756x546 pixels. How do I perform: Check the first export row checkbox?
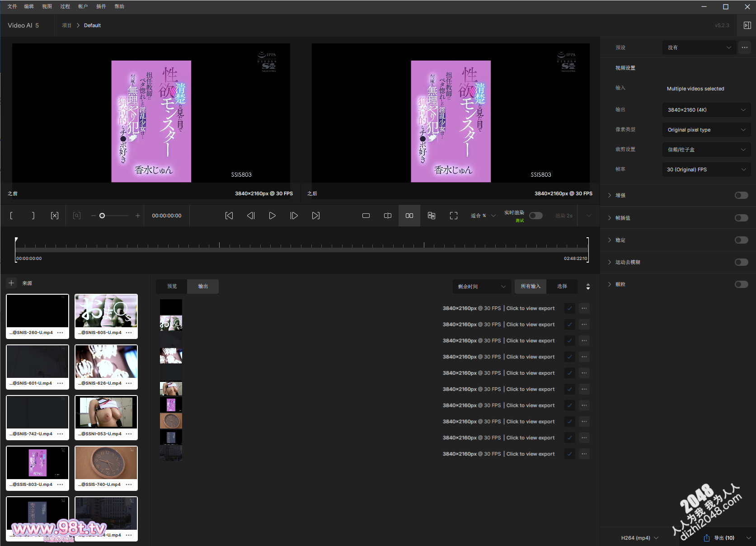[x=570, y=308]
